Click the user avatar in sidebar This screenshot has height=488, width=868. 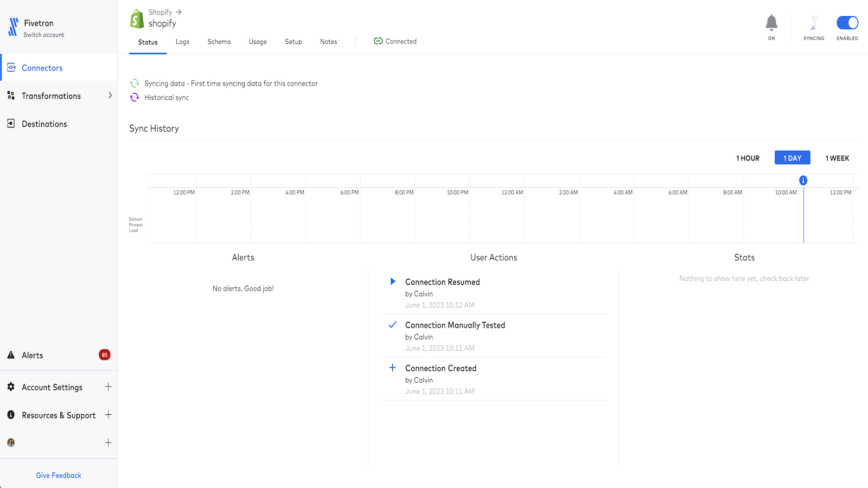point(11,442)
